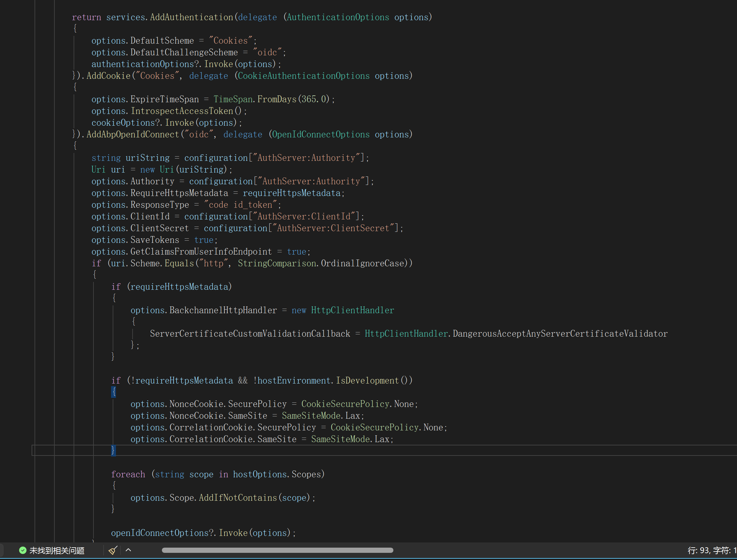Click the 'foreach' keyword
737x560 pixels.
point(128,474)
